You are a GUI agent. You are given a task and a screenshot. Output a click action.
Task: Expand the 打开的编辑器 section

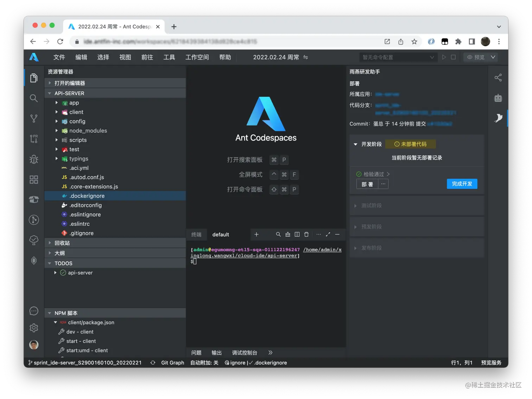[115, 83]
